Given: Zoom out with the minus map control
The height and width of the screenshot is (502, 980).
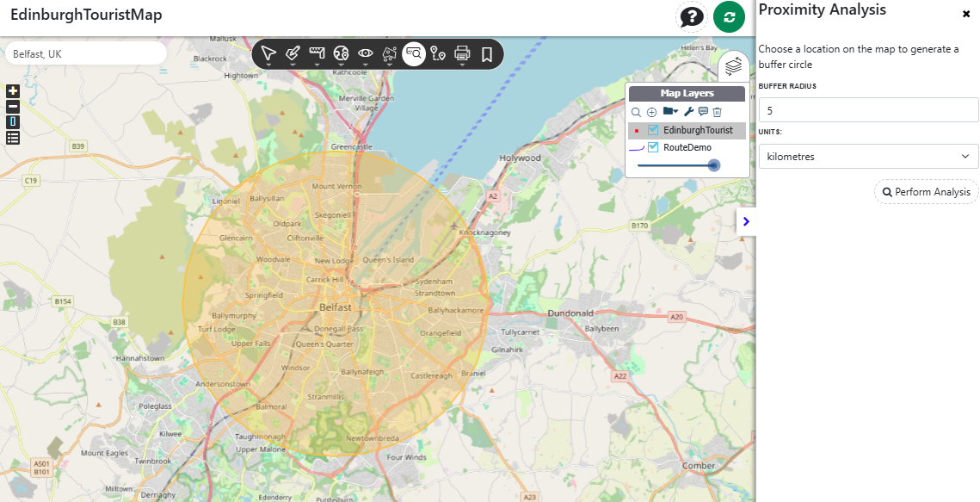Looking at the screenshot, I should click(13, 107).
